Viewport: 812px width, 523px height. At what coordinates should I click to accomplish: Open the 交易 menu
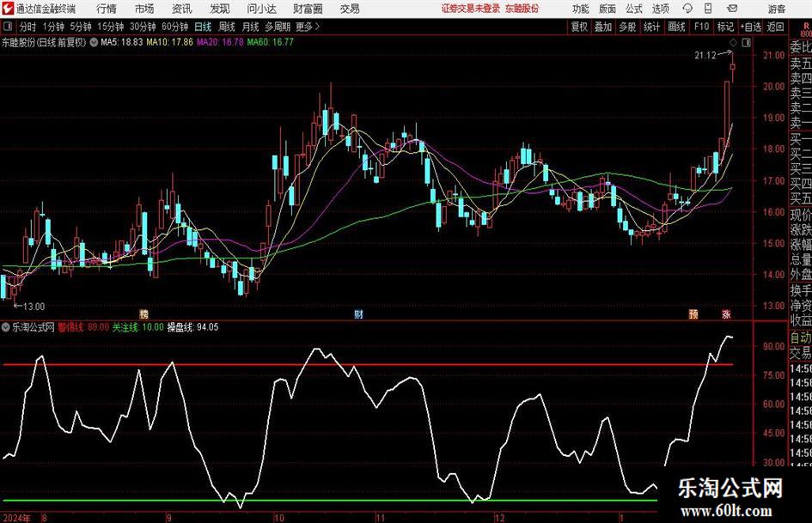pyautogui.click(x=350, y=9)
